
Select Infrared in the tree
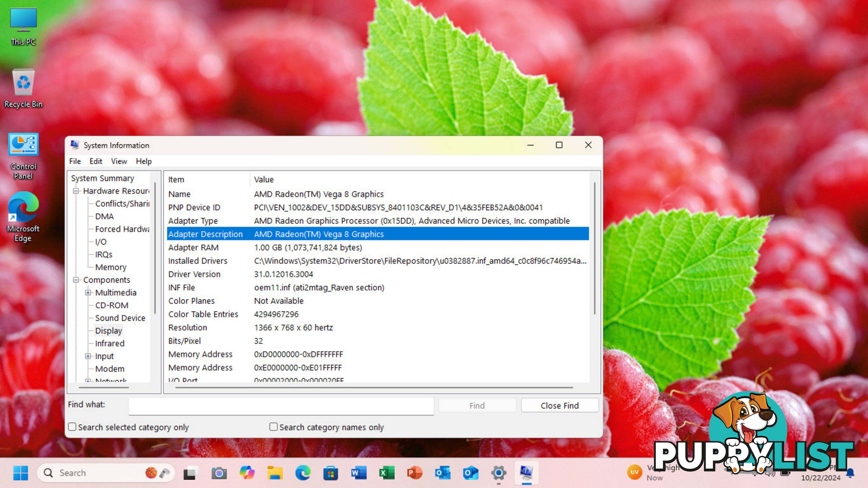tap(110, 343)
